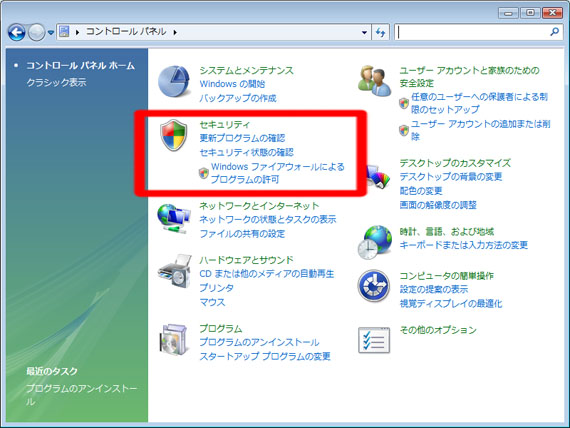Open recent task プログラムのアンインストール in sidebar
Image resolution: width=570 pixels, height=428 pixels.
(81, 395)
